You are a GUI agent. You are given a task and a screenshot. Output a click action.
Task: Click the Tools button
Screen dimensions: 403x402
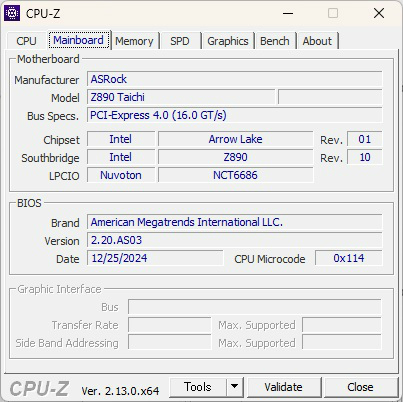198,387
